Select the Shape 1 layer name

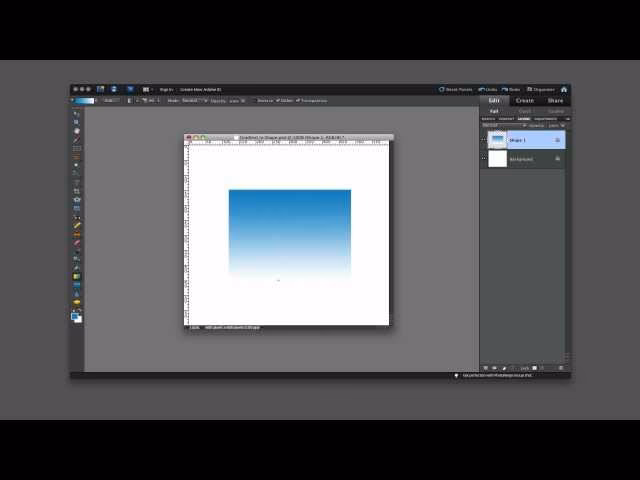[x=517, y=140]
